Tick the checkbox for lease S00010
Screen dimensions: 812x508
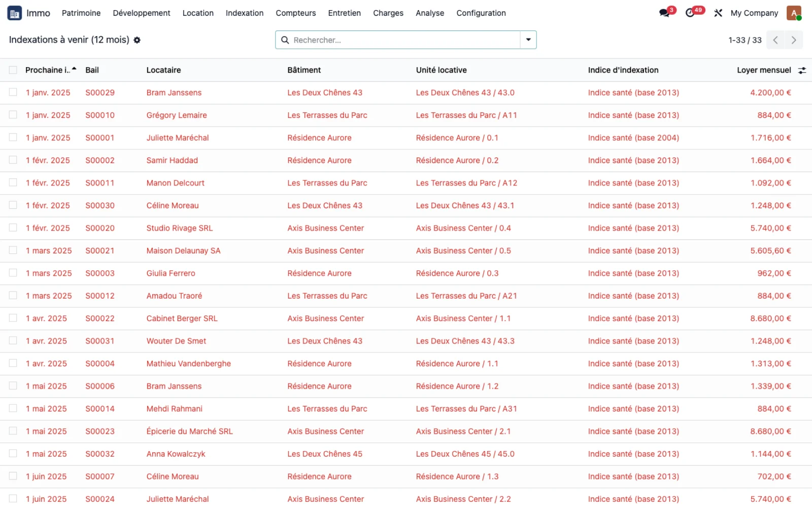point(13,115)
